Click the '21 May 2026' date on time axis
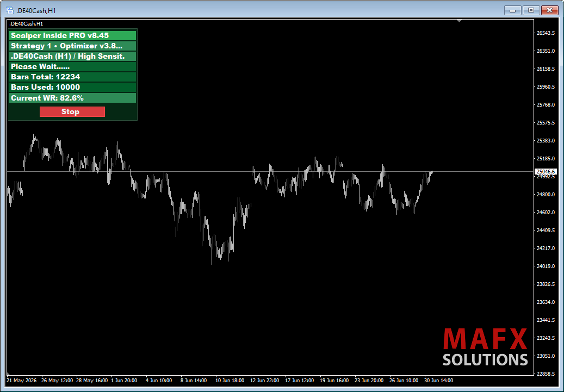The image size is (564, 392). [x=22, y=381]
